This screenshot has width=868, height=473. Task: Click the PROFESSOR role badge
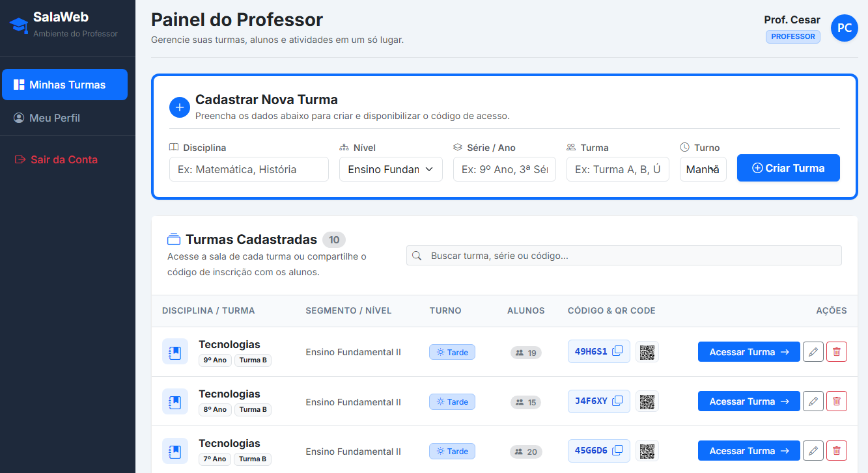click(793, 36)
